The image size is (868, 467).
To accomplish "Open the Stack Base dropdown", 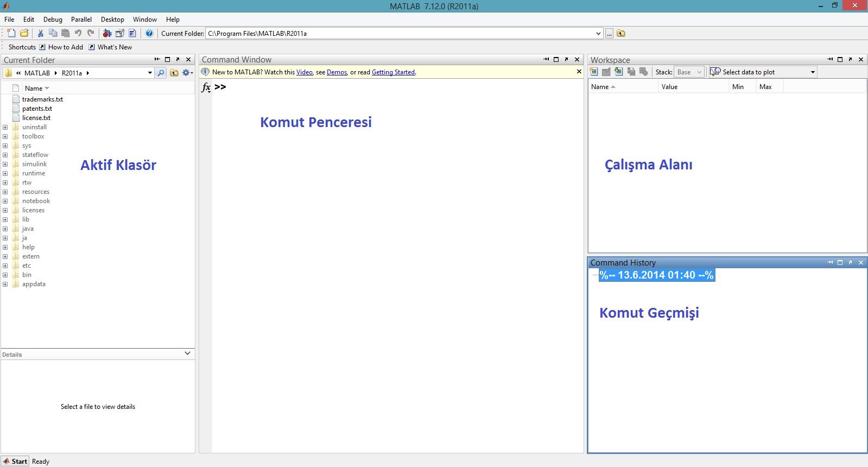I will (x=689, y=72).
